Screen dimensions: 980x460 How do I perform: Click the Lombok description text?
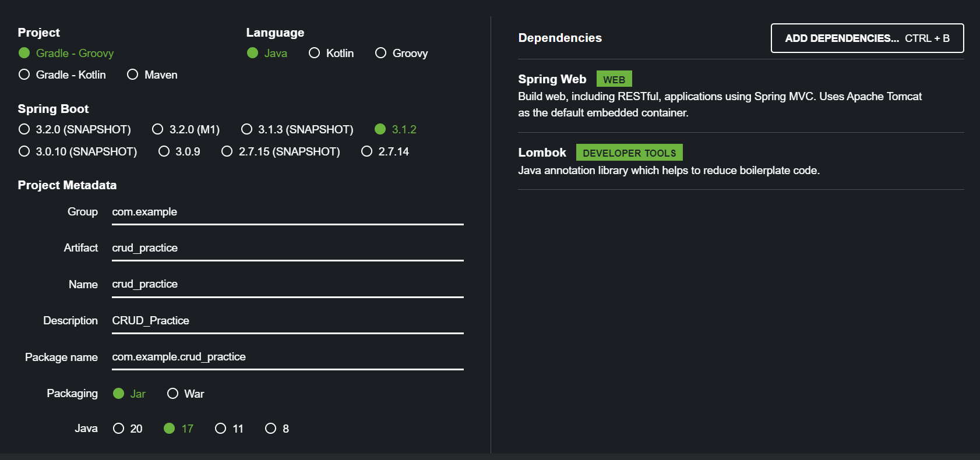[x=669, y=171]
